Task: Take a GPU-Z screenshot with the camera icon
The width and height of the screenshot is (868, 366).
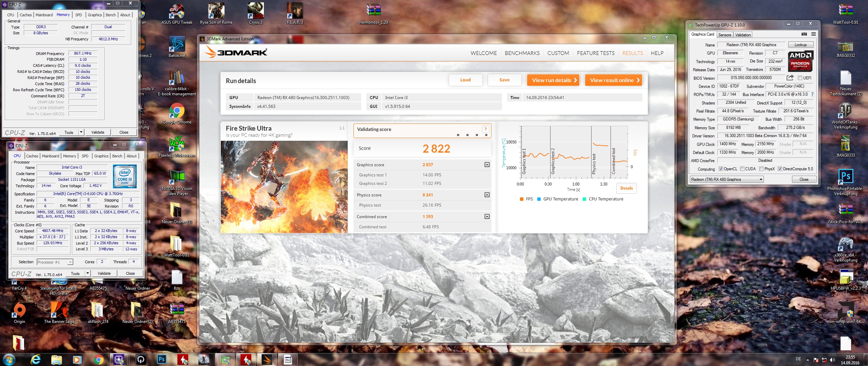Action: [x=804, y=34]
